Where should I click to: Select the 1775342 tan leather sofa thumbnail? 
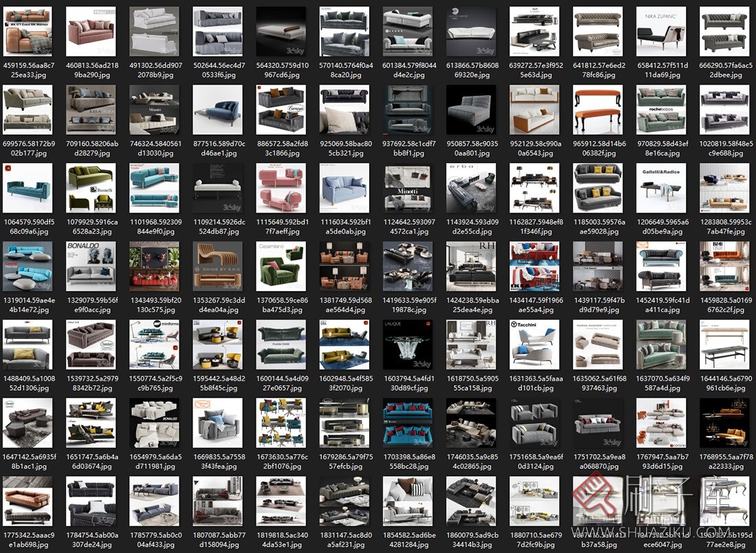(27, 501)
